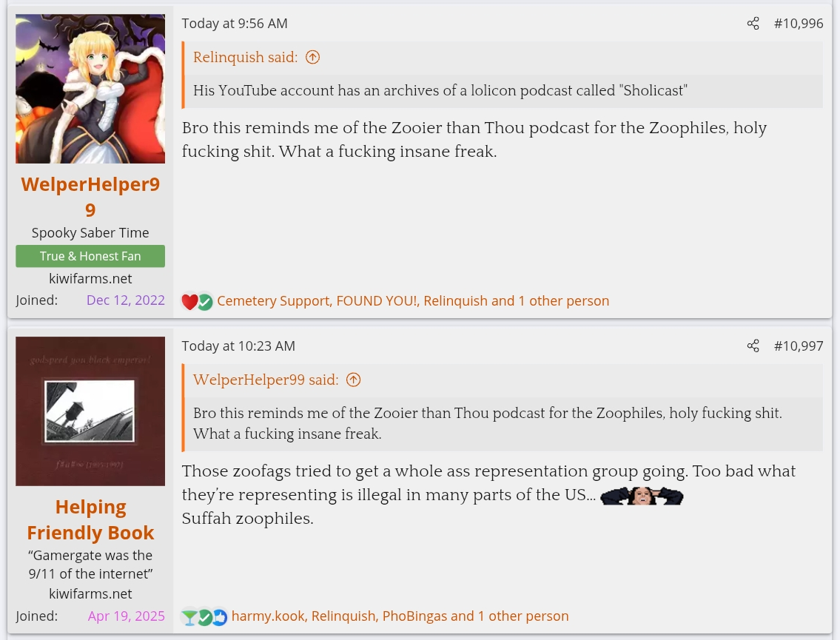Open 'Today at 9:56 AM' timestamp link
The height and width of the screenshot is (640, 840).
[235, 24]
